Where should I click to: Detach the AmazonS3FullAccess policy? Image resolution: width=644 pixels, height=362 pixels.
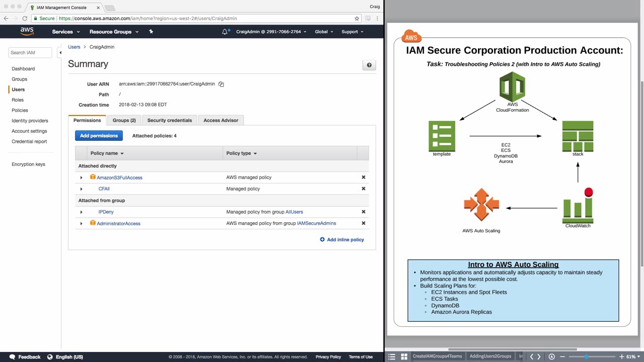(x=363, y=177)
